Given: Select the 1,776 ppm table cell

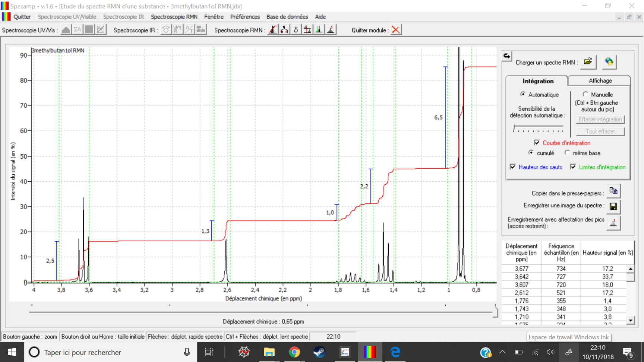Looking at the screenshot, I should (x=522, y=301).
